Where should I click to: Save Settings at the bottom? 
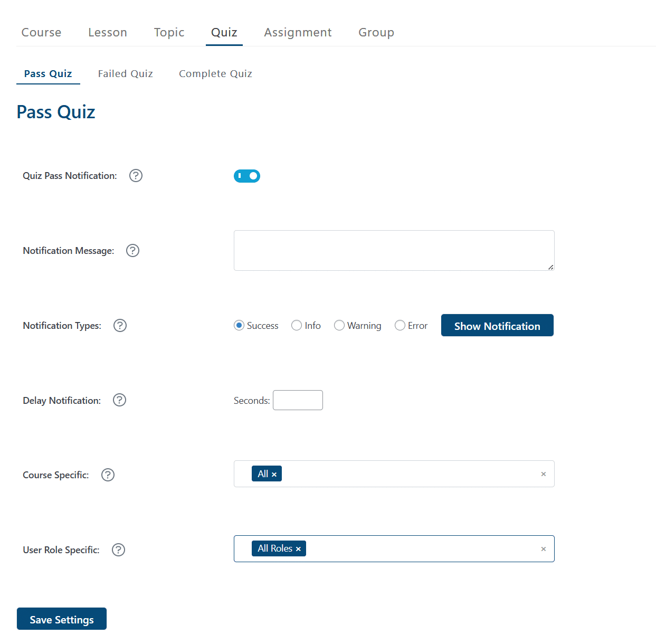point(62,619)
